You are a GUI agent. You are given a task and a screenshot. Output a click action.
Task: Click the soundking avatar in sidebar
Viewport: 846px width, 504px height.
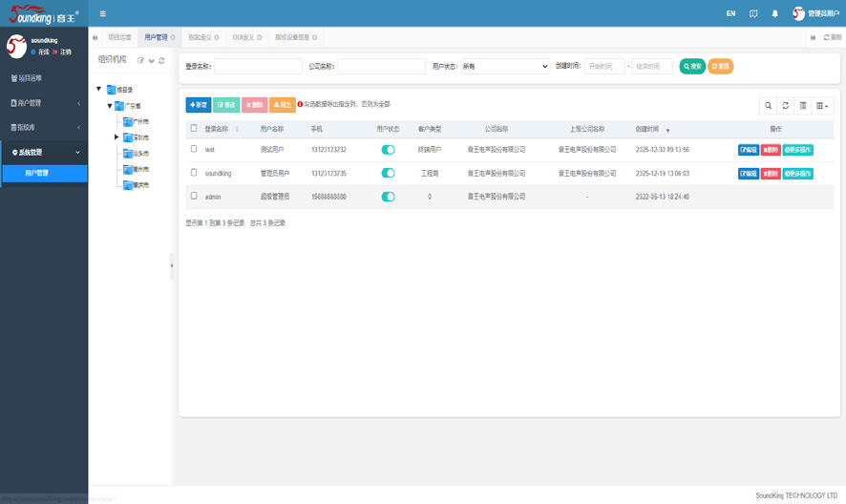(x=16, y=46)
